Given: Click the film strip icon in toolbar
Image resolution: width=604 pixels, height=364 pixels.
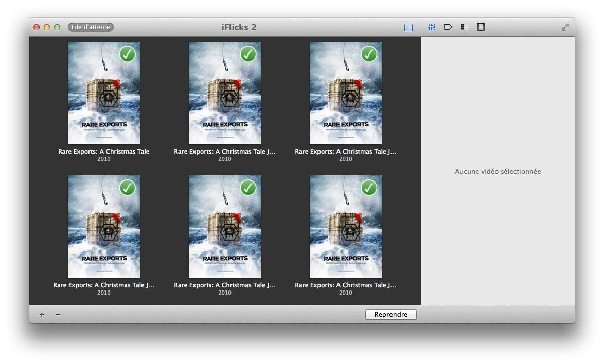Looking at the screenshot, I should pos(481,27).
